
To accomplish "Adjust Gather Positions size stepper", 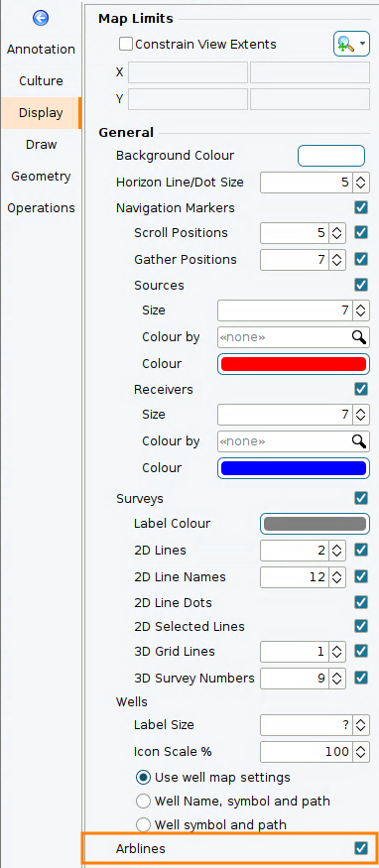I will [336, 259].
